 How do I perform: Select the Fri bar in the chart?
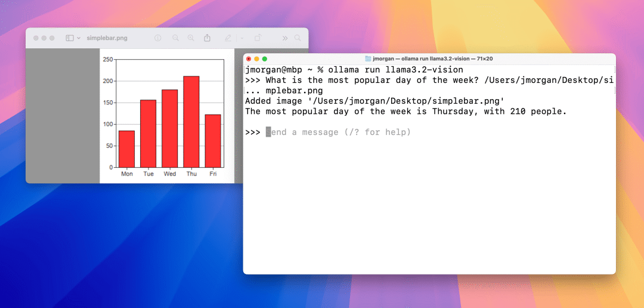(x=213, y=141)
